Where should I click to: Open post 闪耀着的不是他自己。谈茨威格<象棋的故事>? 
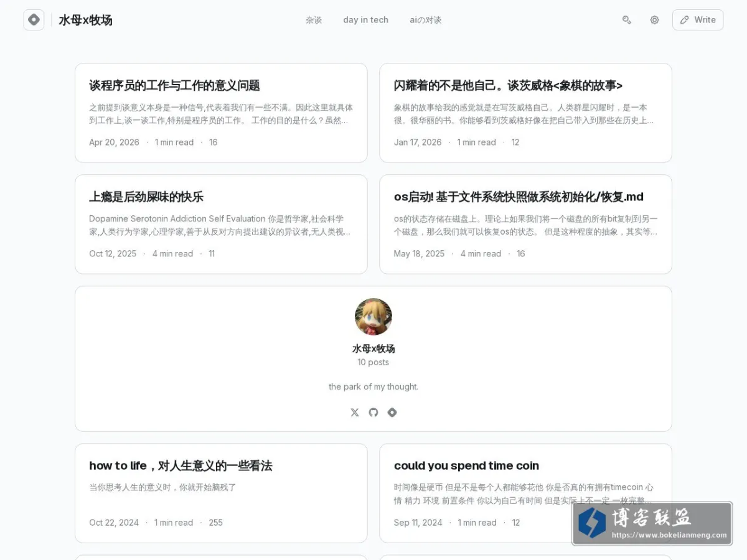508,85
